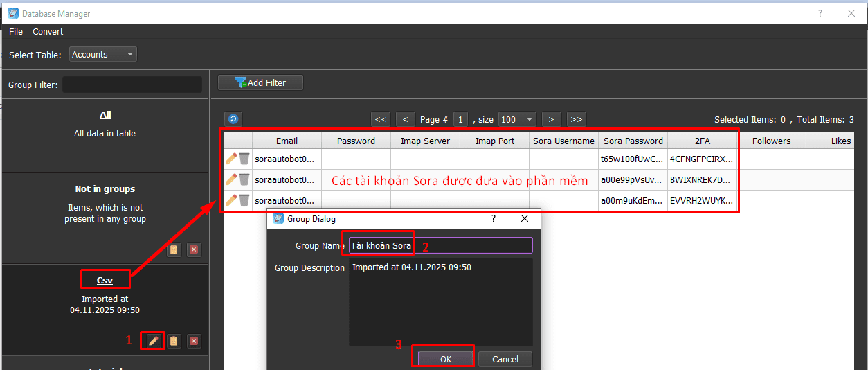
Task: Open the File menu
Action: (16, 31)
